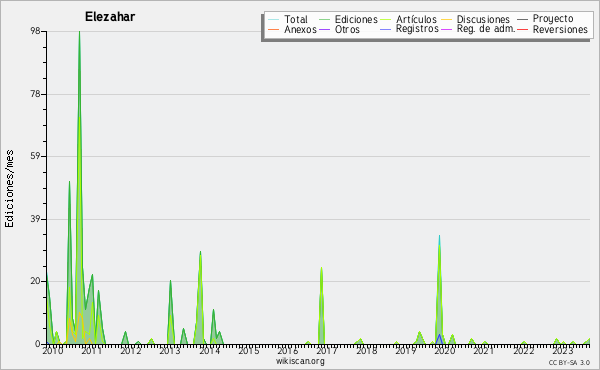Click the y-axis value 59
Viewport: 600px width, 370px height.
click(35, 156)
